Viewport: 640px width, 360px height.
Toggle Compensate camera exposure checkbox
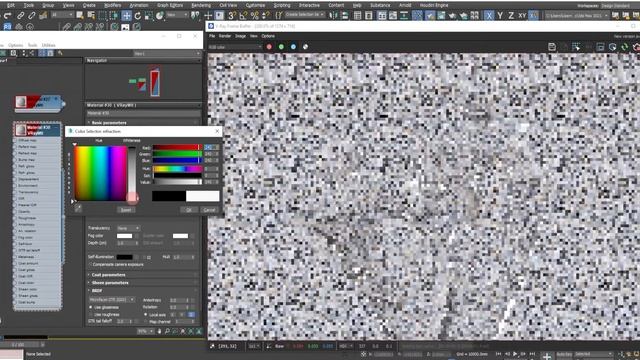[x=91, y=264]
